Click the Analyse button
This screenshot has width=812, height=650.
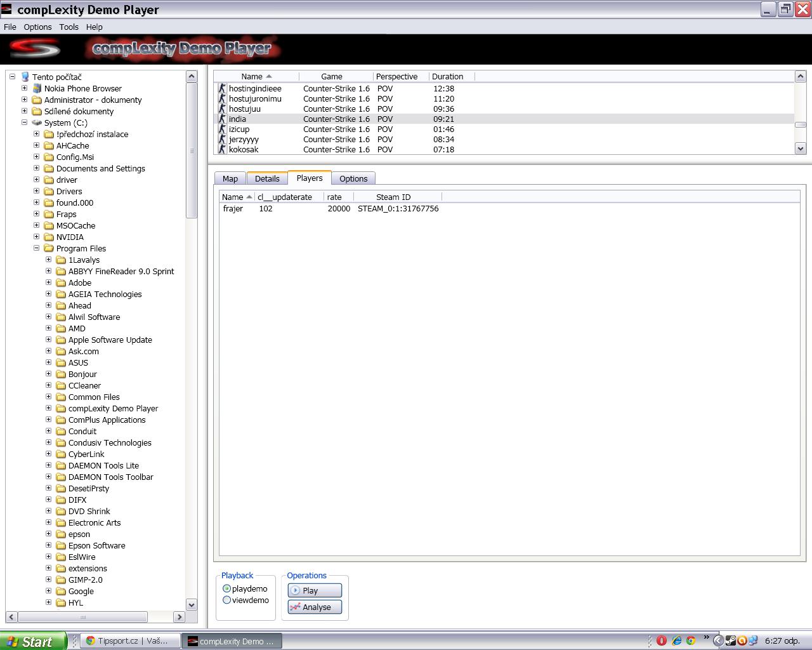pyautogui.click(x=315, y=607)
